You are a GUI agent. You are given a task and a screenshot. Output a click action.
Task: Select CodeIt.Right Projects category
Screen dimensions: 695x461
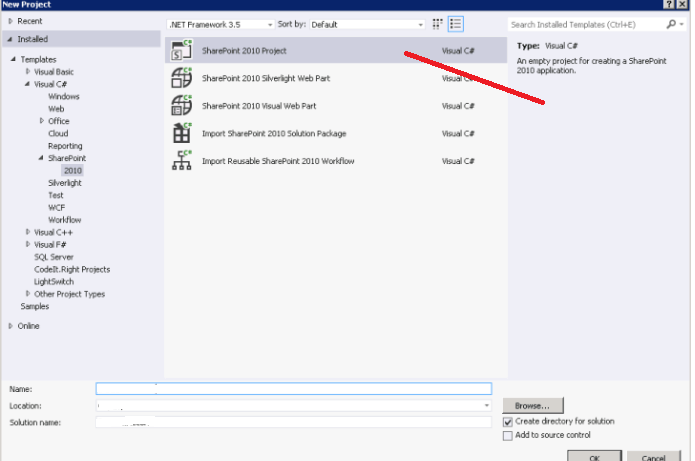(72, 270)
